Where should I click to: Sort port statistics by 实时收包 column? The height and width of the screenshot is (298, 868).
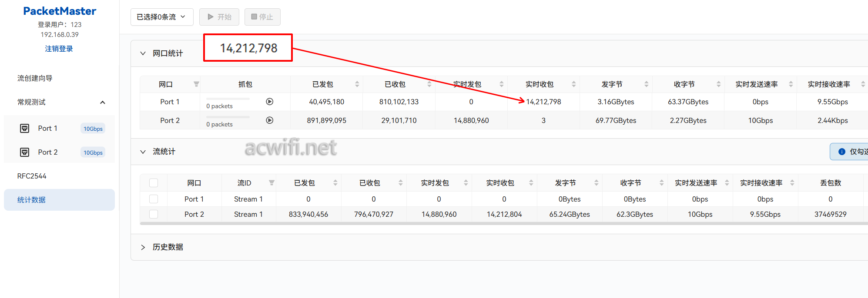coord(573,84)
